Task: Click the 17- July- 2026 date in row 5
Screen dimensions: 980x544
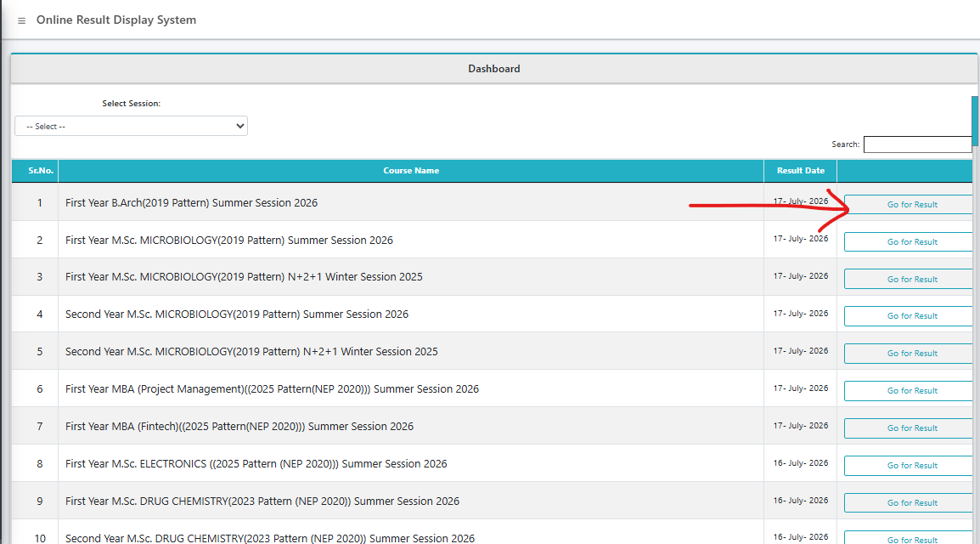Action: pyautogui.click(x=801, y=351)
